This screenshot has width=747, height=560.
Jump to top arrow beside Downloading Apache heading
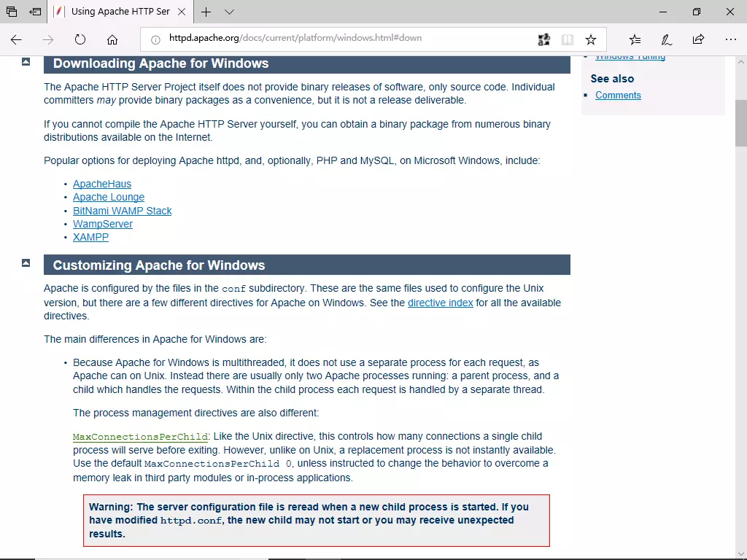click(26, 61)
